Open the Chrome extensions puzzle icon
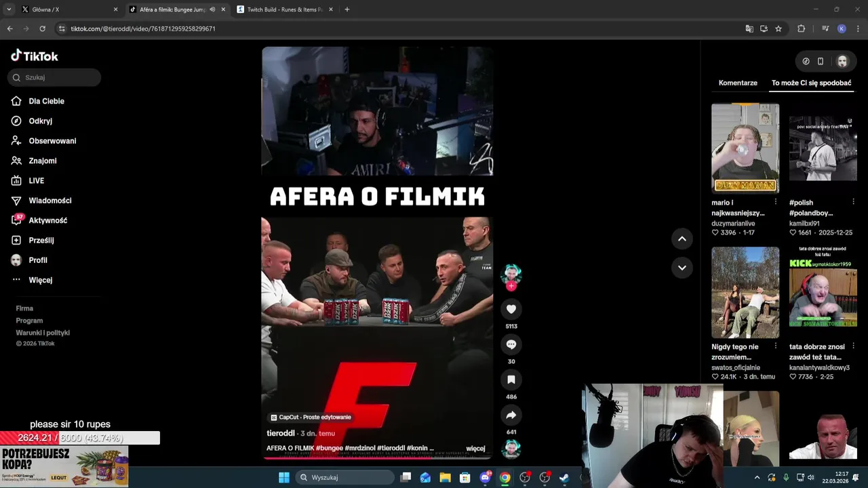 pos(802,28)
